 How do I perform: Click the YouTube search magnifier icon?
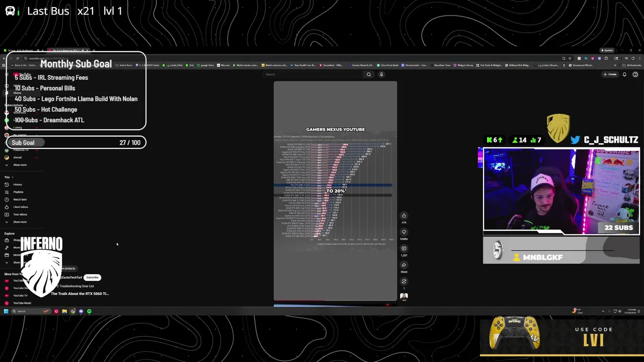pyautogui.click(x=369, y=74)
